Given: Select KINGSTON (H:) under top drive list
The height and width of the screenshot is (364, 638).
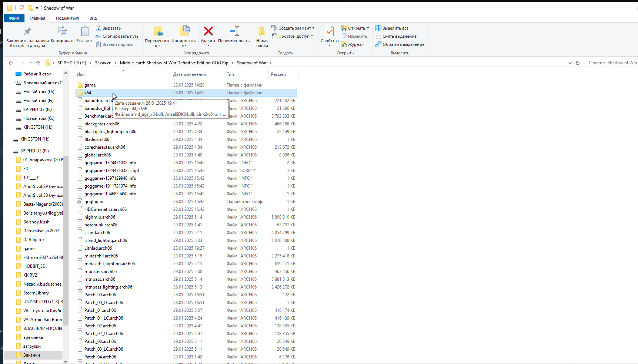Looking at the screenshot, I should point(38,127).
